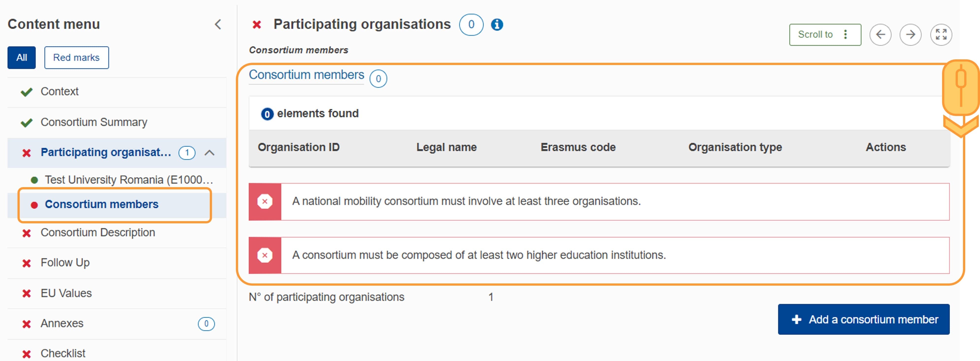Click the sidebar Participating organisations count badge
The width and height of the screenshot is (980, 361).
click(x=187, y=153)
